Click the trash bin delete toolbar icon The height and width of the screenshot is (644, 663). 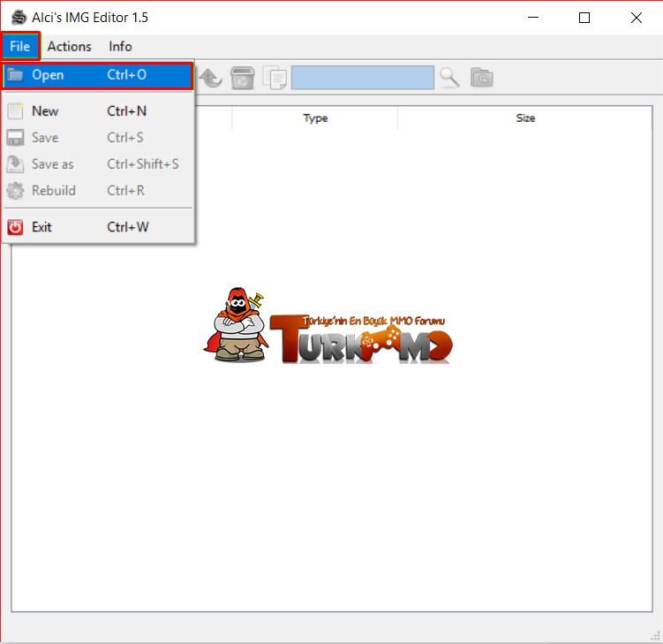click(x=242, y=78)
